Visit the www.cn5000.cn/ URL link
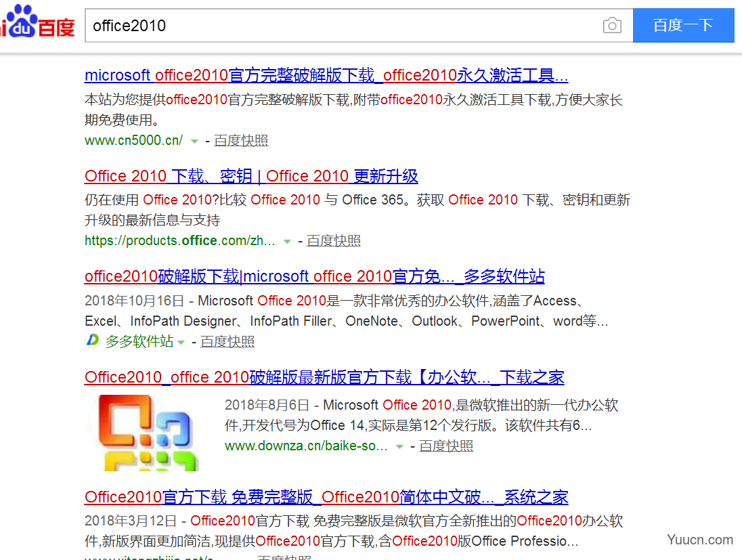 [133, 141]
